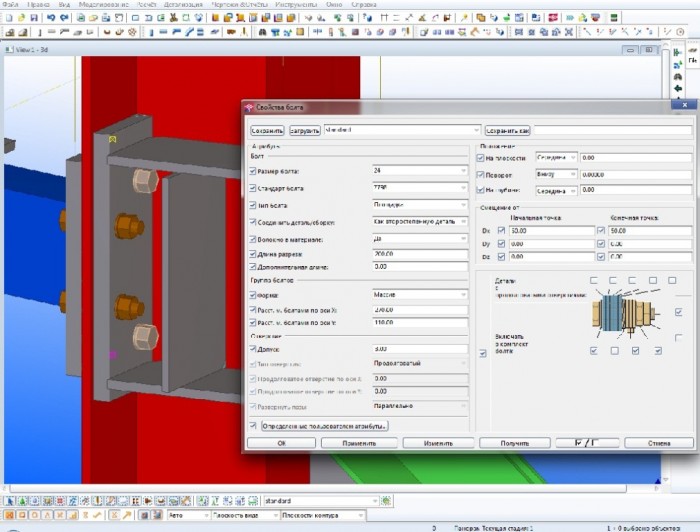Click the Отмена button
This screenshot has width=700, height=532.
[659, 443]
